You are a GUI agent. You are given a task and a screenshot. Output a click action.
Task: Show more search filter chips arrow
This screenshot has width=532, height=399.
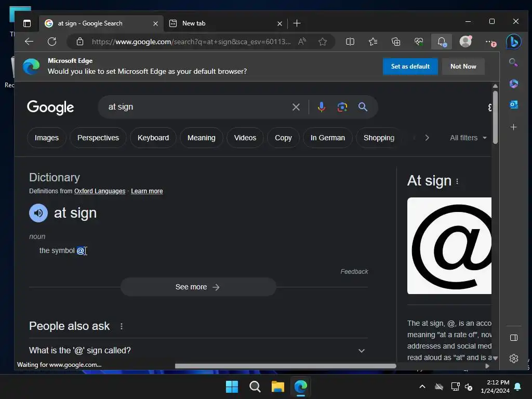427,138
